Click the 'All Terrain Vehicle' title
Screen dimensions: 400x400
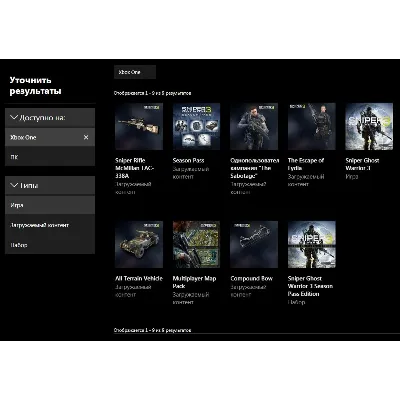[139, 278]
